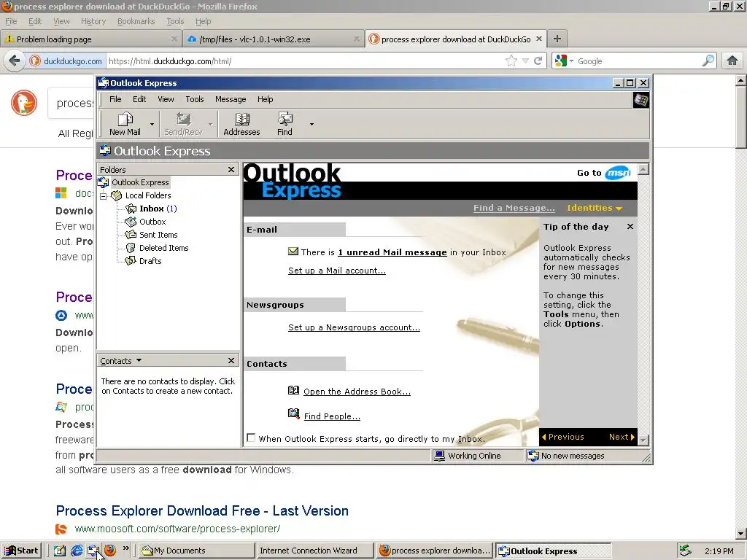This screenshot has width=747, height=560.
Task: Open the Contacts pane dropdown
Action: pos(139,360)
